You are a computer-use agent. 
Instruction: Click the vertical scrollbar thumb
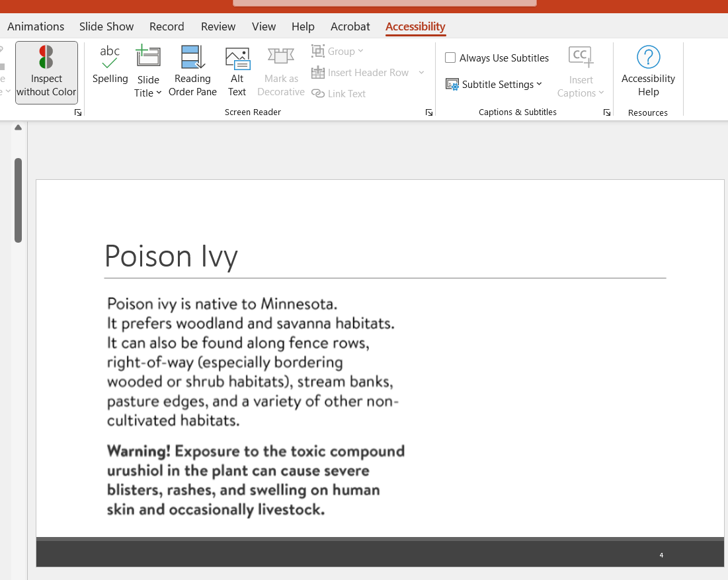point(18,200)
